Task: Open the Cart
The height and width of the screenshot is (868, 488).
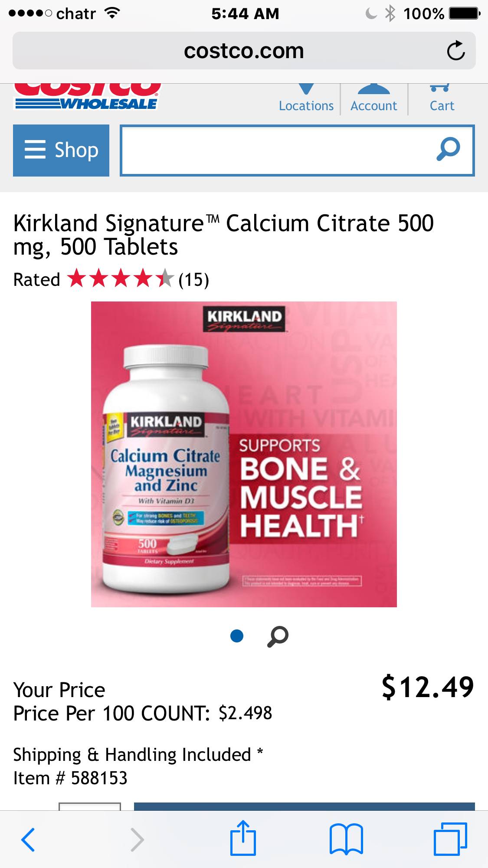Action: 442,99
